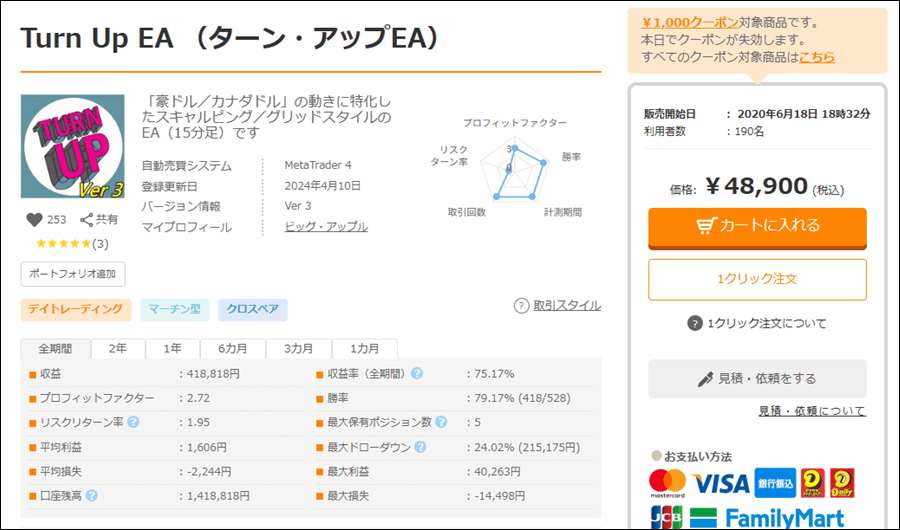Select the 全期間 tab

point(56,349)
